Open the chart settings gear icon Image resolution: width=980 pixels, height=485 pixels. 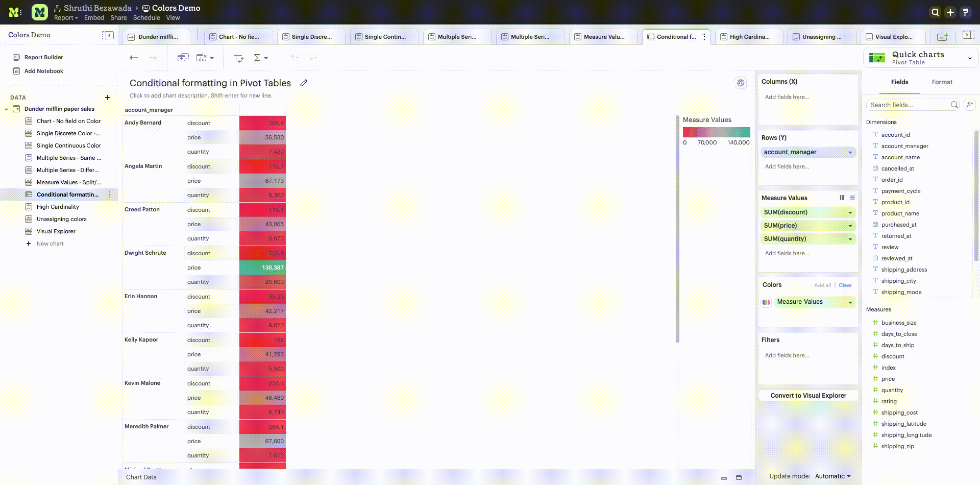point(740,83)
